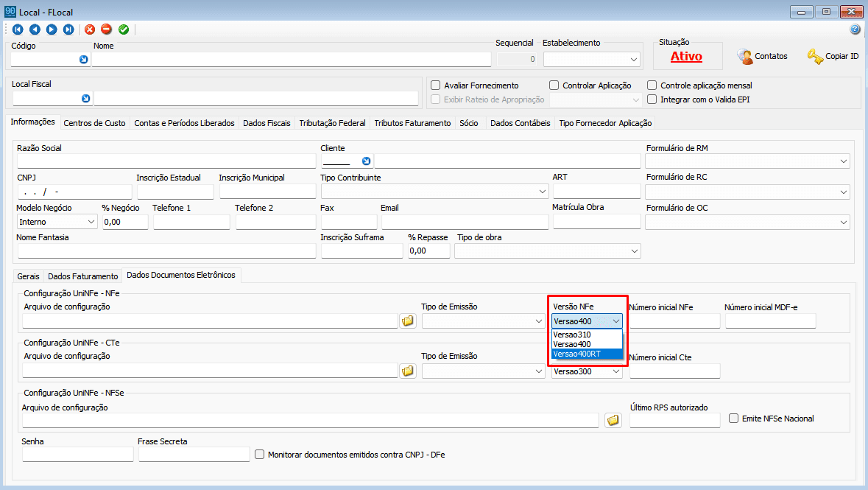This screenshot has width=868, height=490.
Task: Open the Dados Contábeis tab
Action: point(521,123)
